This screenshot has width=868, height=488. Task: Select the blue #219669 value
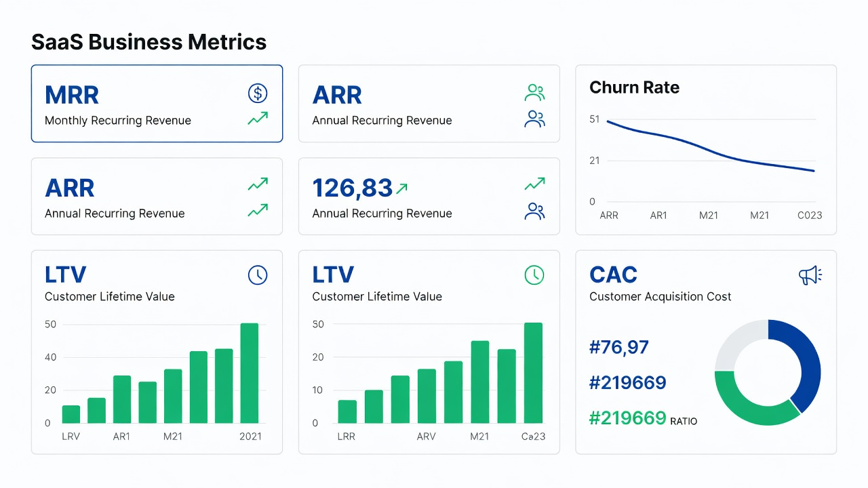coord(628,383)
